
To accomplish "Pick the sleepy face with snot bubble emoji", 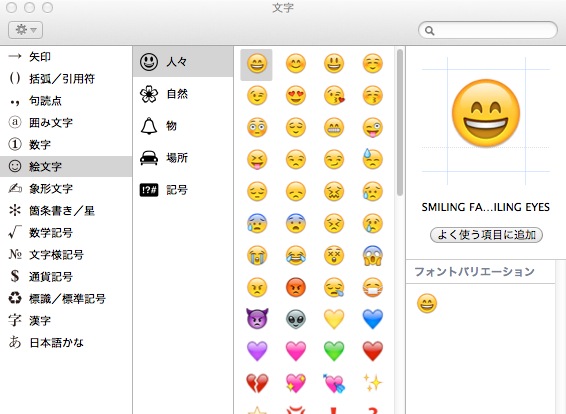I will click(334, 287).
